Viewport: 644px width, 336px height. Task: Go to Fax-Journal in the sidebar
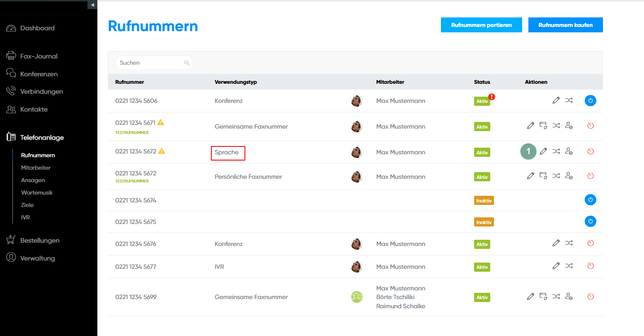pos(39,56)
